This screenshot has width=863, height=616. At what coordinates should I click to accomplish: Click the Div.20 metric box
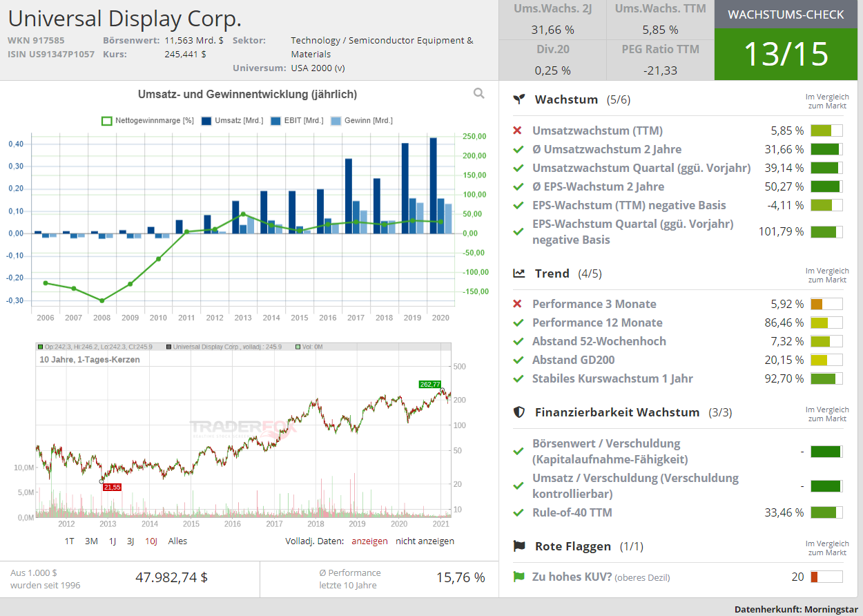[x=552, y=59]
